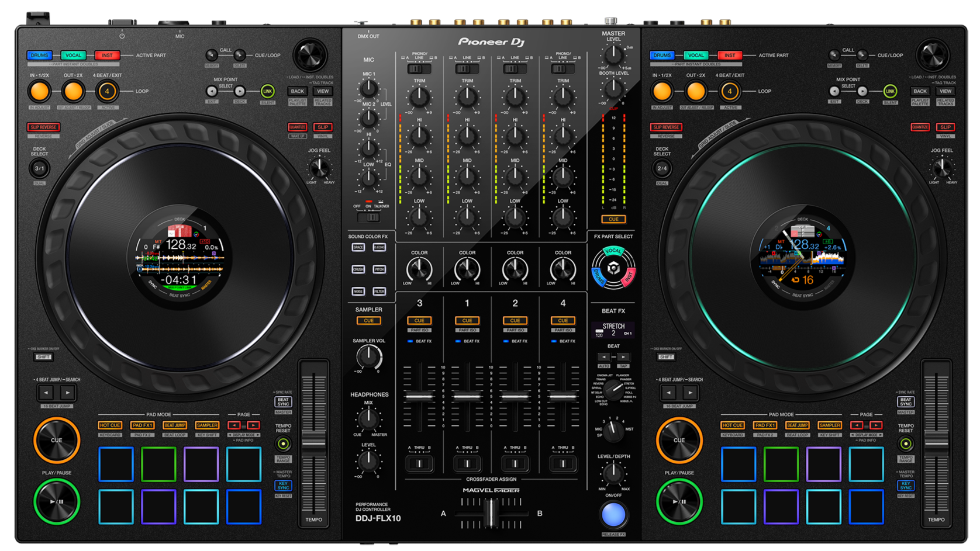Click the left deck TEMPO RESET button
The width and height of the screenshot is (980, 551).
283,443
